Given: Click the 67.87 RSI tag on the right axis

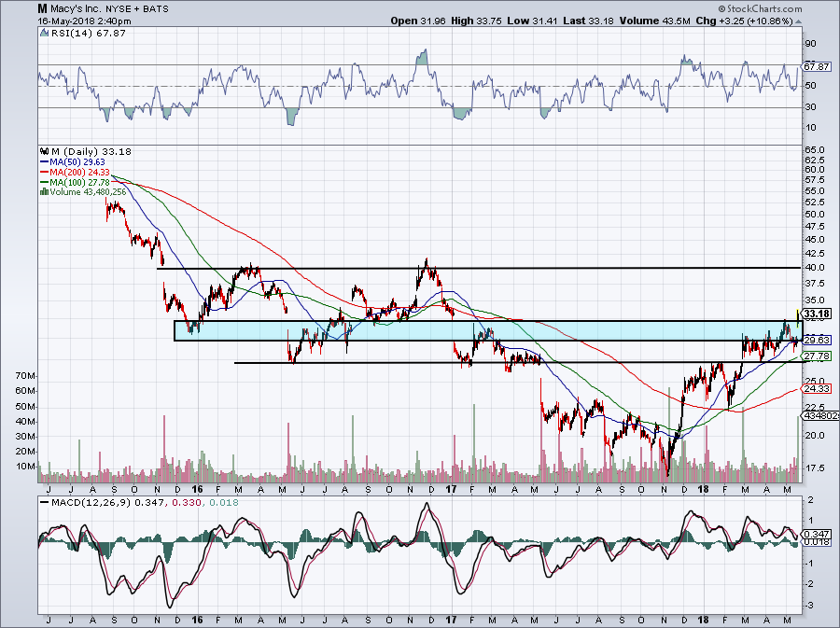Looking at the screenshot, I should point(818,67).
